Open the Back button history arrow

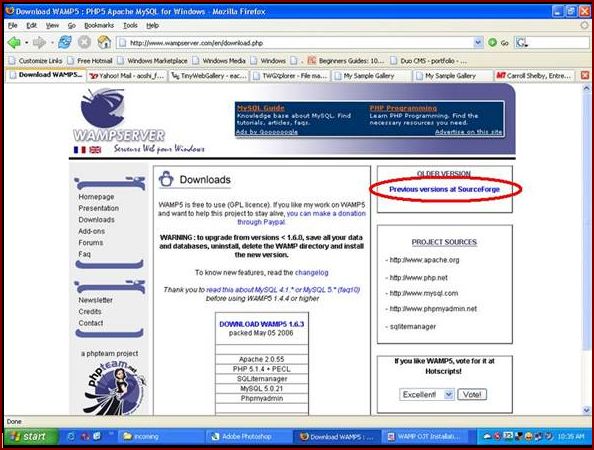click(x=27, y=42)
